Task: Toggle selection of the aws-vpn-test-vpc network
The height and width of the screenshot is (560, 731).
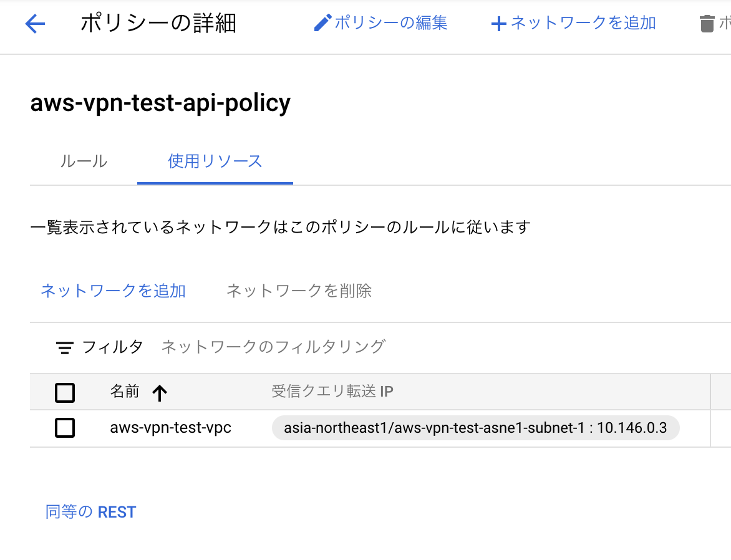Action: pos(65,428)
